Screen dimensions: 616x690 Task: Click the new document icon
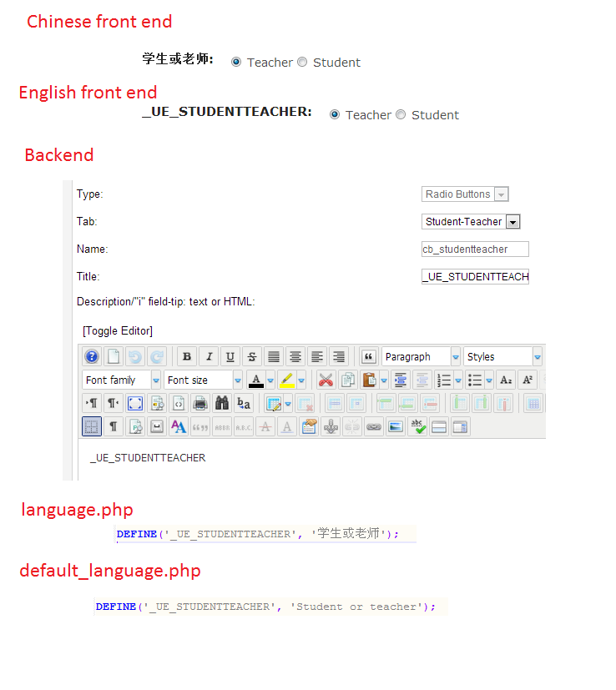tap(114, 356)
